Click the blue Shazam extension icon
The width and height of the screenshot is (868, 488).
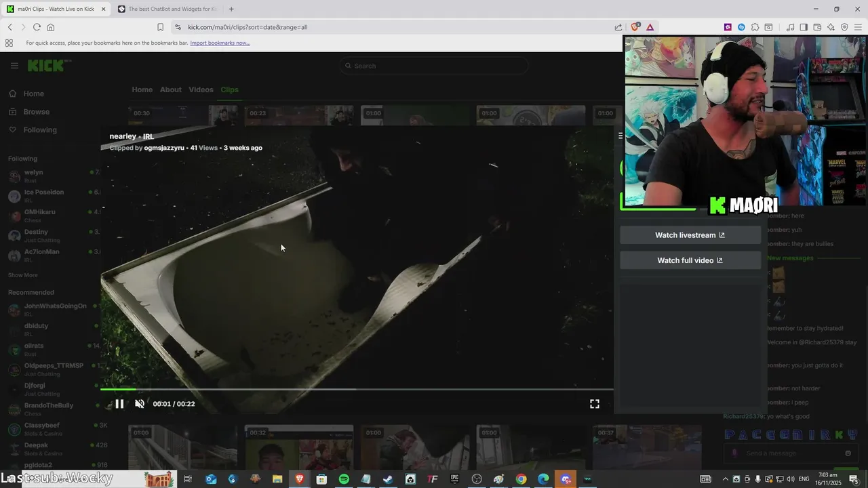point(741,27)
